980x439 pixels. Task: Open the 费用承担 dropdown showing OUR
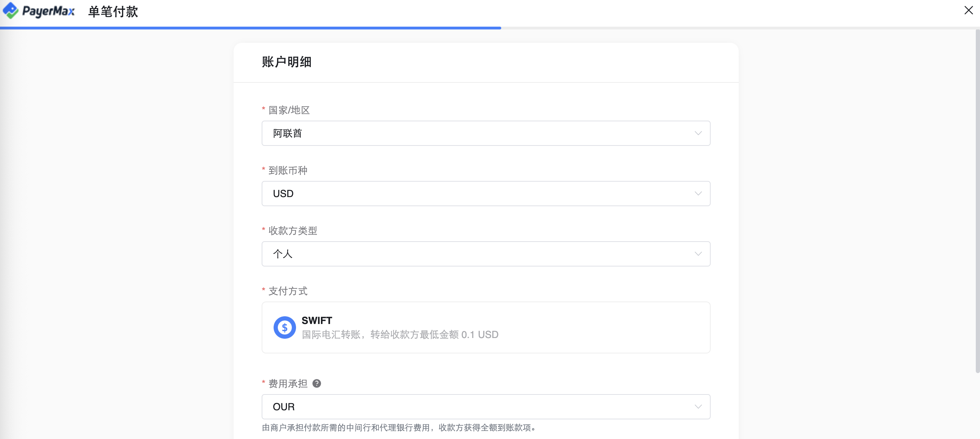(x=486, y=407)
